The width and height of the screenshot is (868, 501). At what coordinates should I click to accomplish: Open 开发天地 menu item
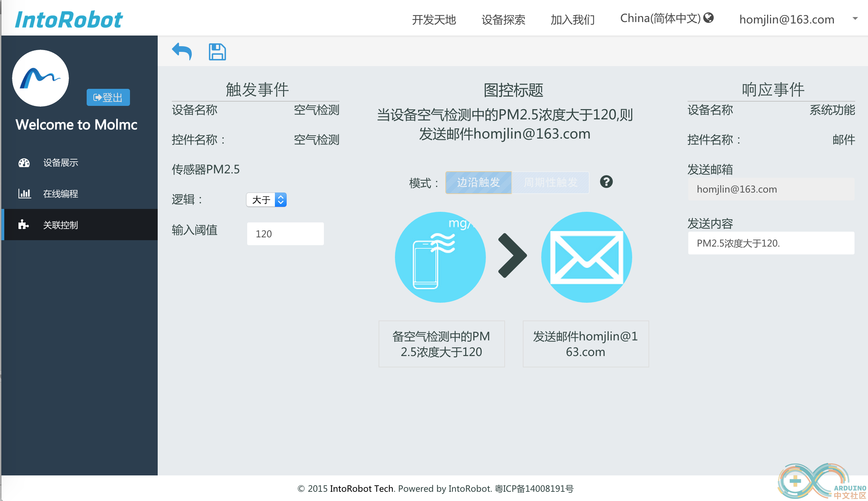click(434, 20)
